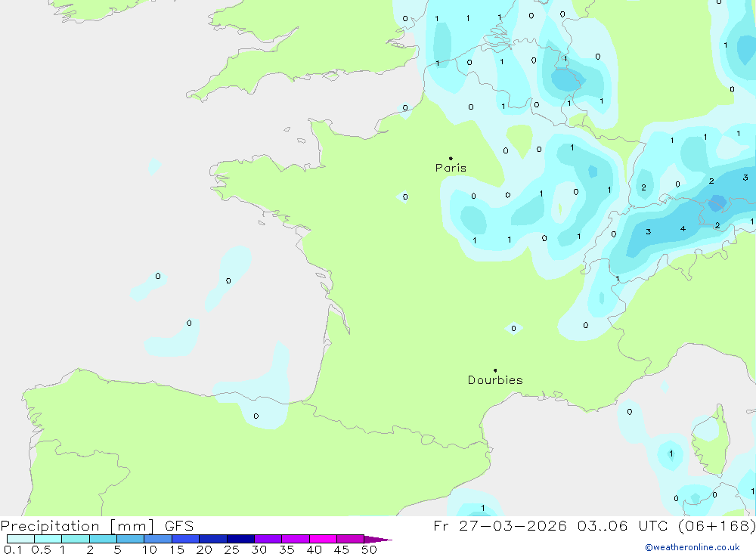Select the purple 35–40 legend swatch

295,539
